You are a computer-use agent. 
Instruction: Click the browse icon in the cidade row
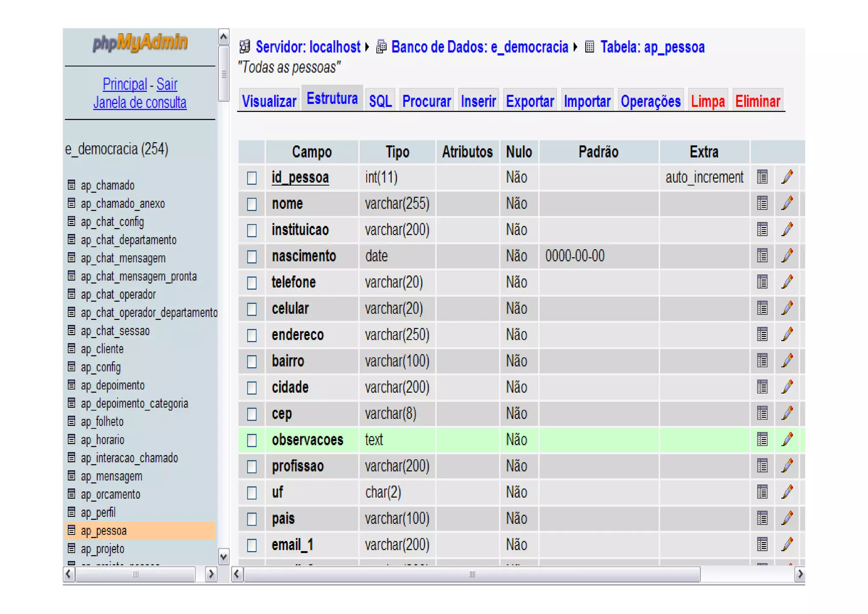coord(762,388)
